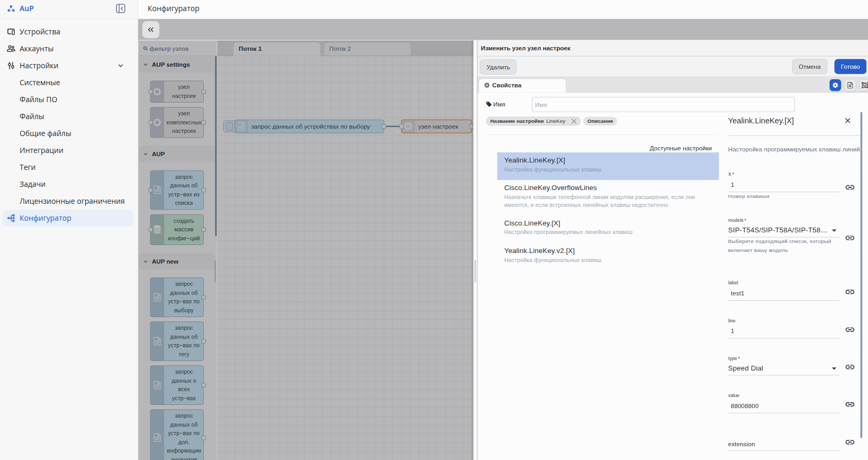Collapse the AUP palette category
The image size is (868, 460).
[x=146, y=154]
